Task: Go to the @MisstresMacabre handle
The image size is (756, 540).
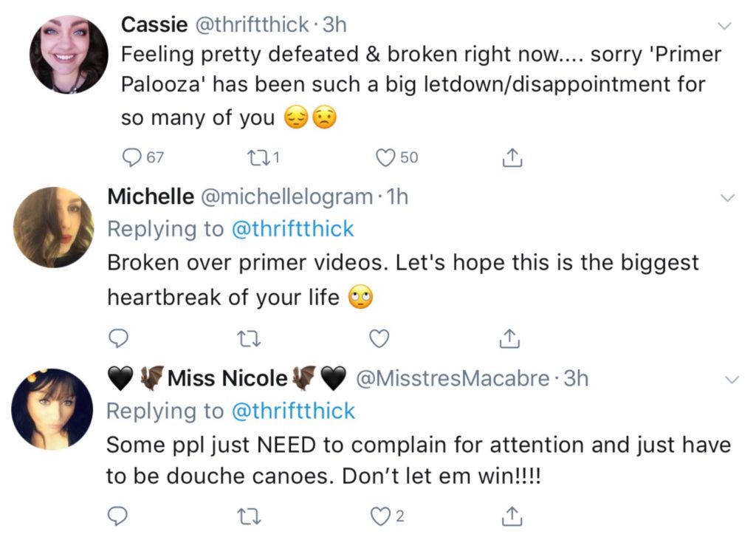Action: point(453,379)
